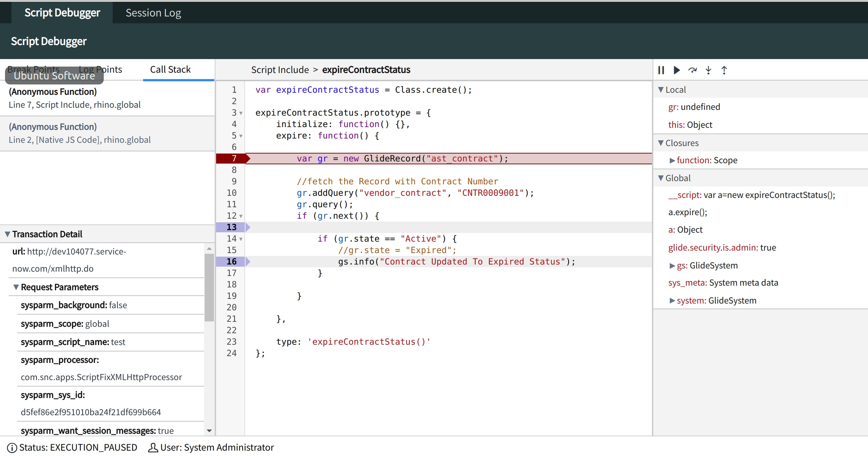Image resolution: width=868 pixels, height=456 pixels.
Task: Resume script execution with the play icon
Action: (676, 70)
